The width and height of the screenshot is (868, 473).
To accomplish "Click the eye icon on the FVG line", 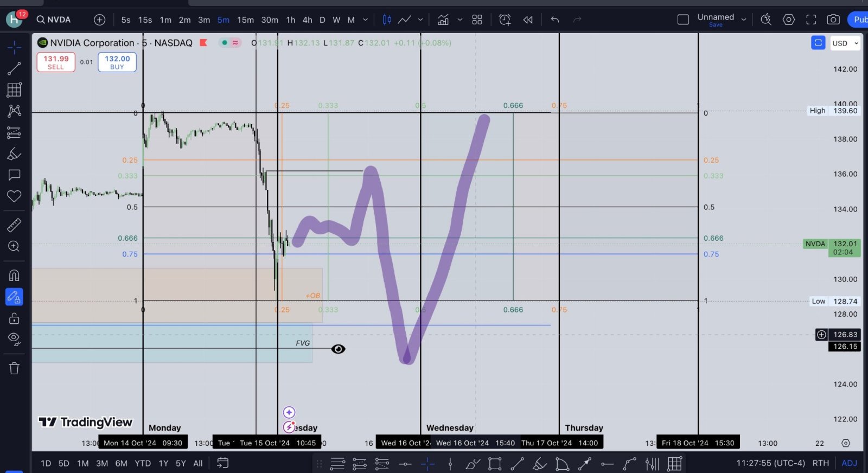I will [338, 349].
